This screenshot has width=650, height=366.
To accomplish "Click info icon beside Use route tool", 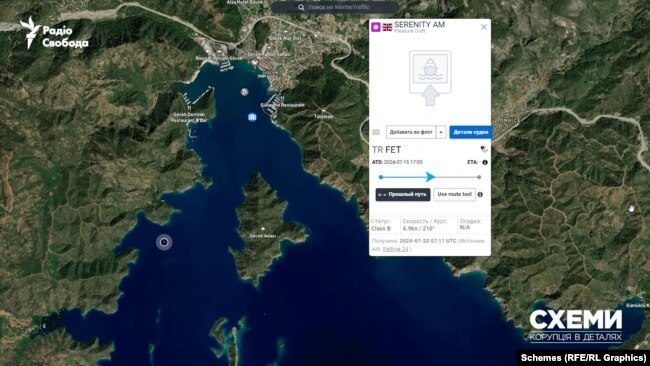I will [x=480, y=194].
